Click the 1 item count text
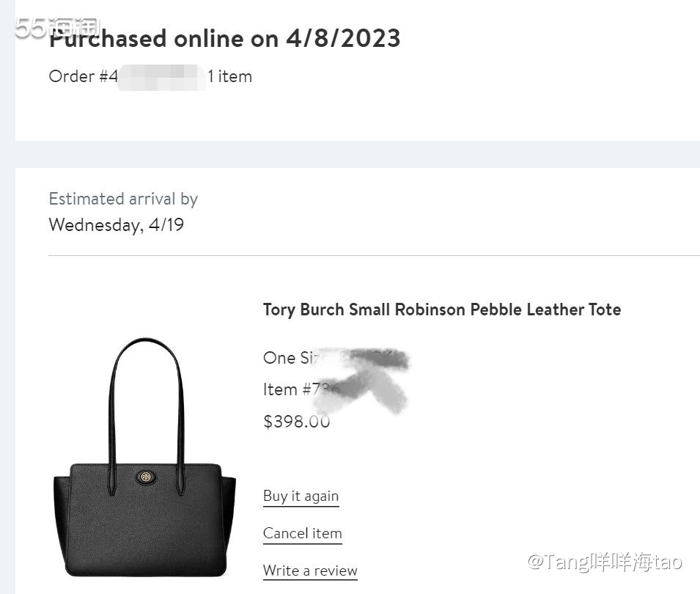The image size is (700, 594). 230,76
